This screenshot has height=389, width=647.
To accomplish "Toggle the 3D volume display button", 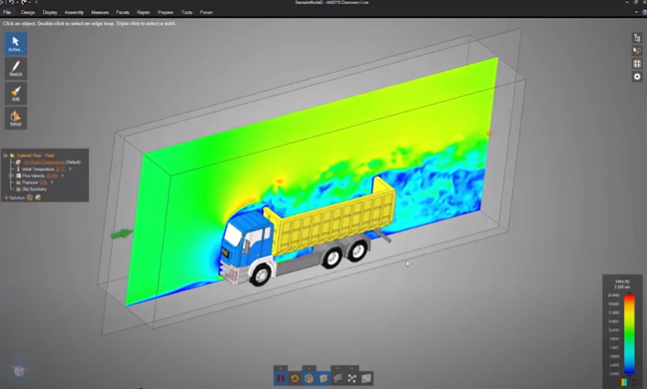I will pos(309,378).
